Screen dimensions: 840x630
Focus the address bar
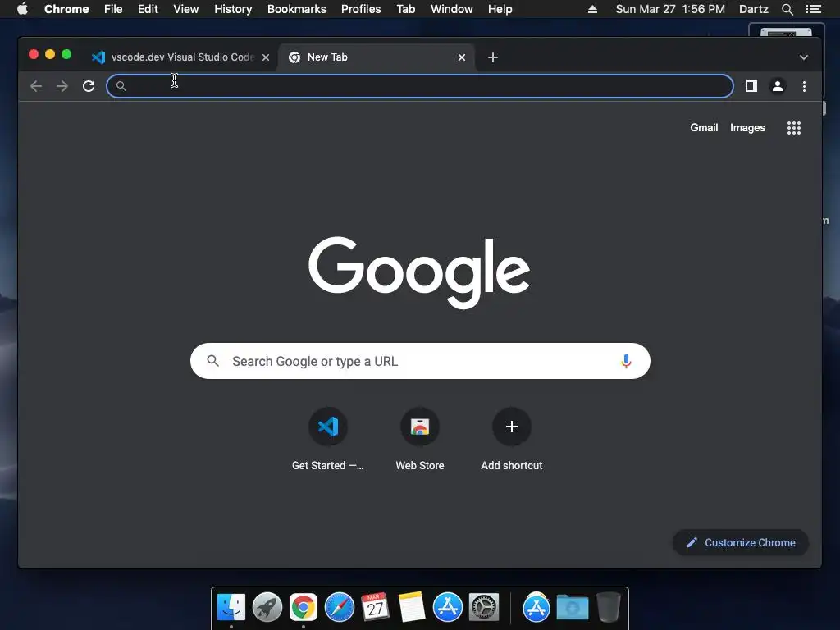click(x=420, y=86)
